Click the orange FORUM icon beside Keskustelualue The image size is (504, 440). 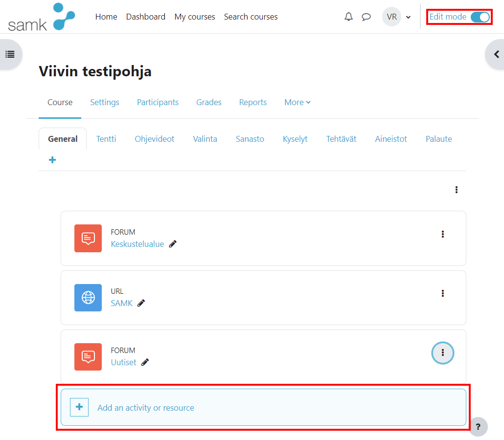click(88, 238)
